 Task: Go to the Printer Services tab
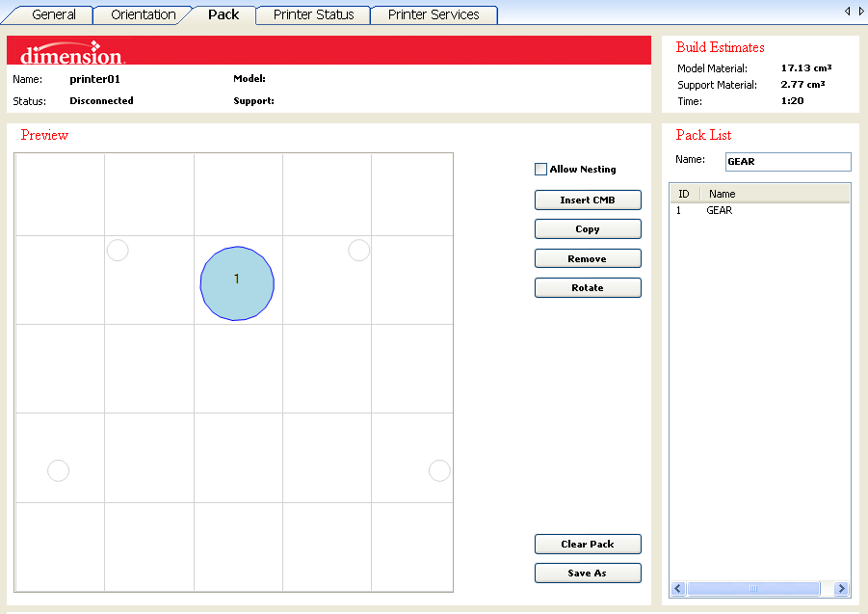coord(434,15)
